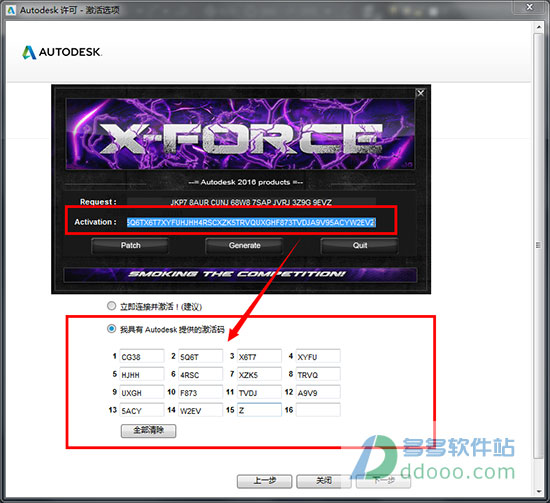The height and width of the screenshot is (503, 550).
Task: Go back with the 上一步 button
Action: (264, 481)
